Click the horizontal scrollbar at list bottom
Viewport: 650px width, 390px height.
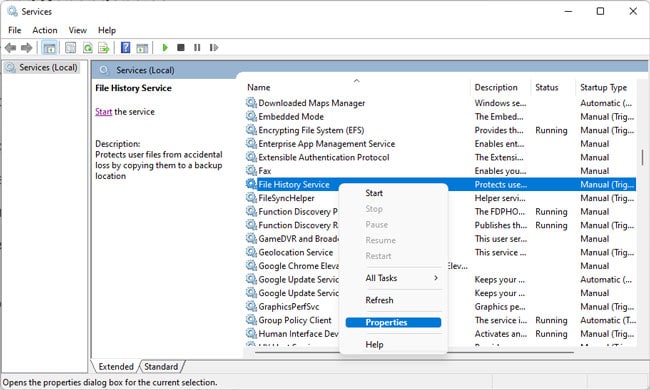point(415,352)
